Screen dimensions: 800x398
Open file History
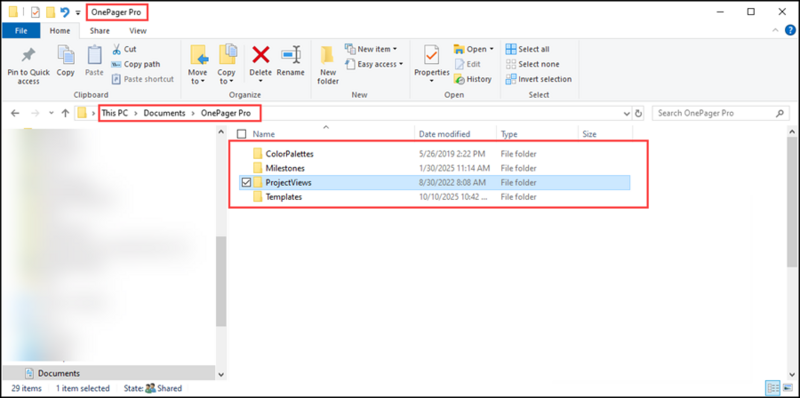coord(472,79)
